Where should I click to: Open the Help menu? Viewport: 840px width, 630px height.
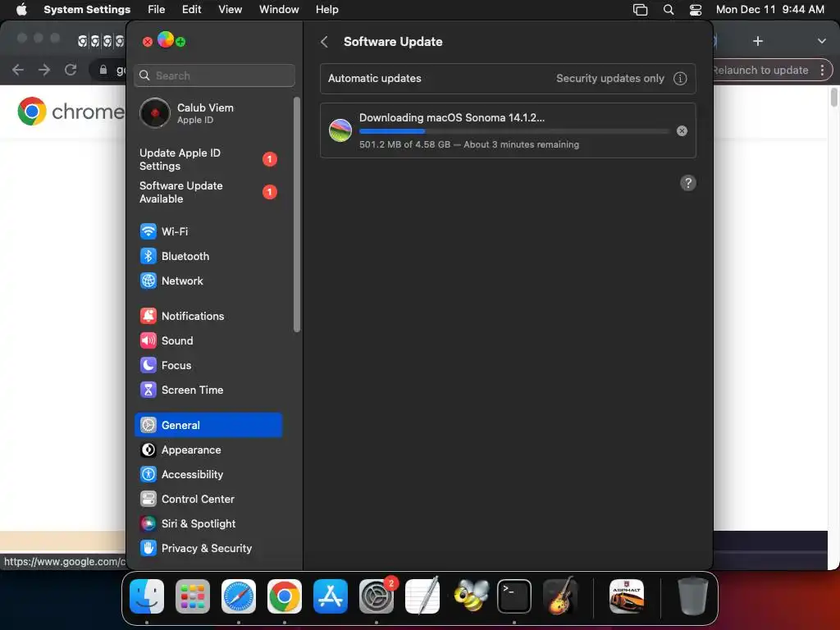tap(326, 10)
